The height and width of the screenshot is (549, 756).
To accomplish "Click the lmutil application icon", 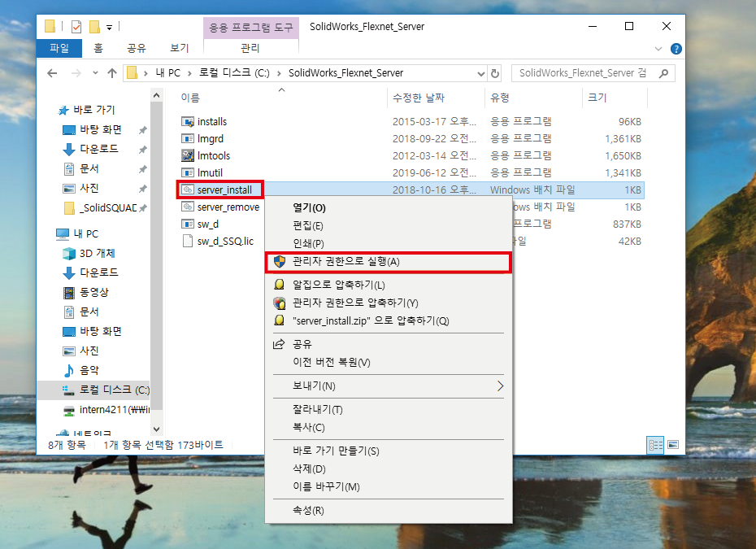I will [x=187, y=172].
